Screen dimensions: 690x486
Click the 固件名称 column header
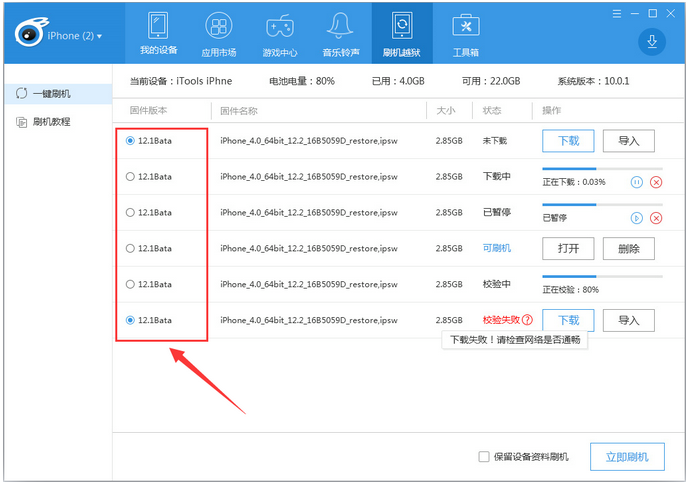tap(239, 111)
